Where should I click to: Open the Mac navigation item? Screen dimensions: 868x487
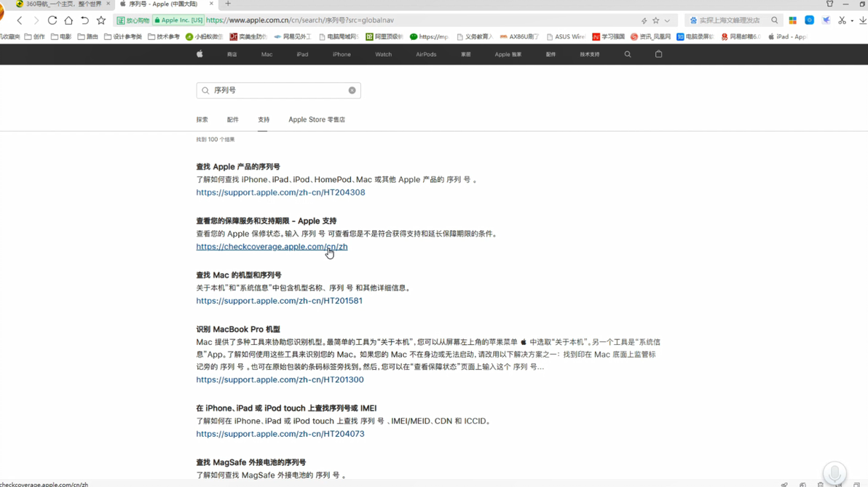pos(267,55)
